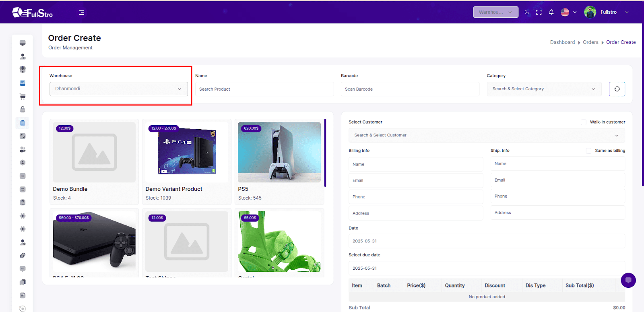Open the sidebar monitor dashboard icon
The height and width of the screenshot is (312, 644).
tap(23, 43)
